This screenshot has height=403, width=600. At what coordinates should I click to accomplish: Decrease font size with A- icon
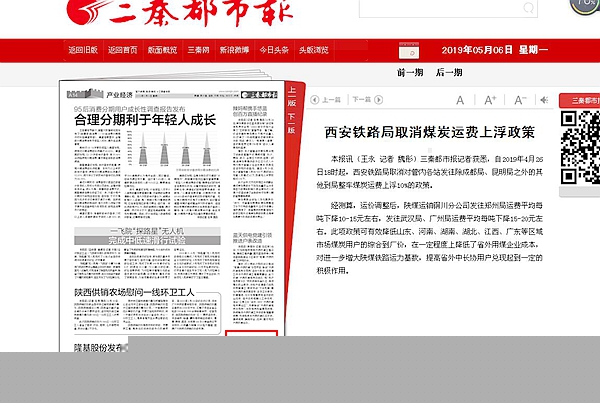coord(520,100)
